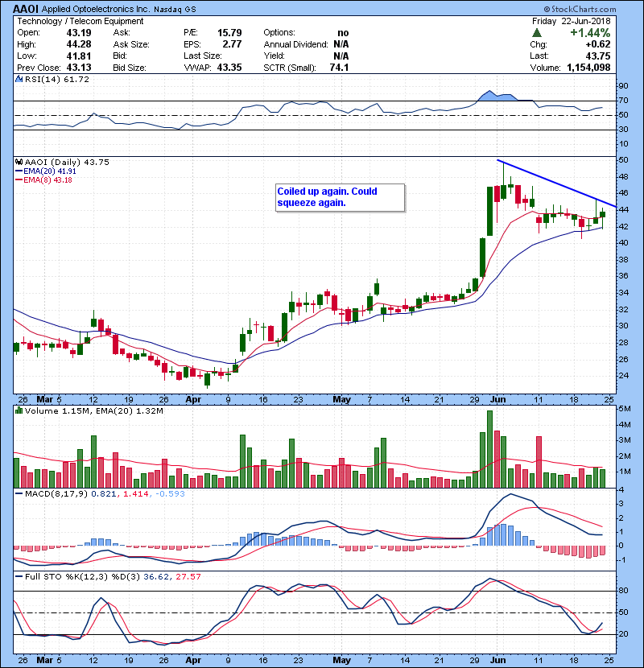Click the Volume panel bar icon
The height and width of the screenshot is (668, 644).
(x=19, y=410)
